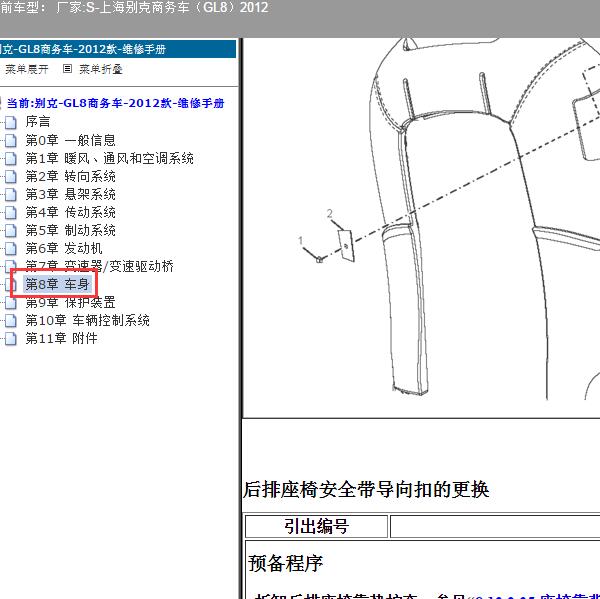Image resolution: width=600 pixels, height=599 pixels.
Task: Select the highlighted 第8章 车身 chapter
Action: pyautogui.click(x=57, y=284)
